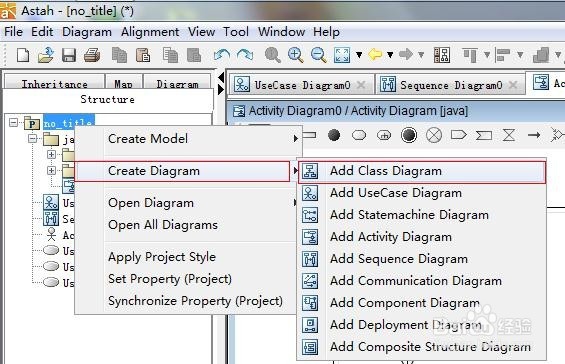Click the New file toolbar icon
Image resolution: width=565 pixels, height=364 pixels.
pos(23,55)
